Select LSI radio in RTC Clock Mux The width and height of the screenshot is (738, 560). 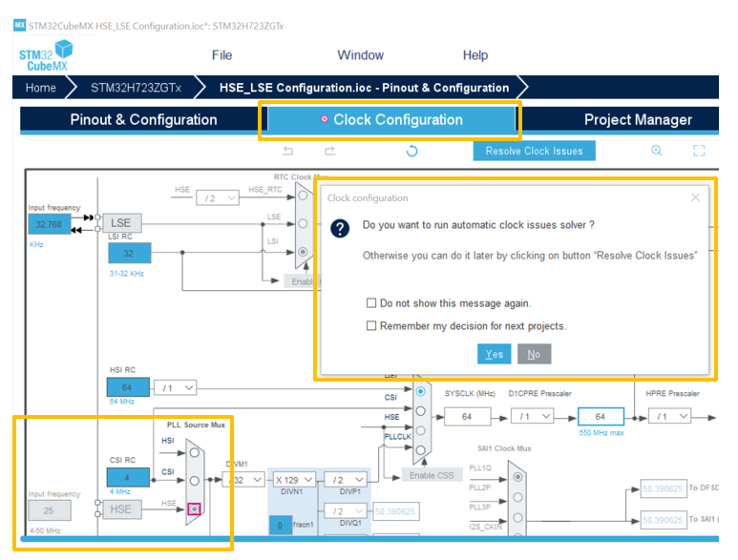pyautogui.click(x=303, y=252)
